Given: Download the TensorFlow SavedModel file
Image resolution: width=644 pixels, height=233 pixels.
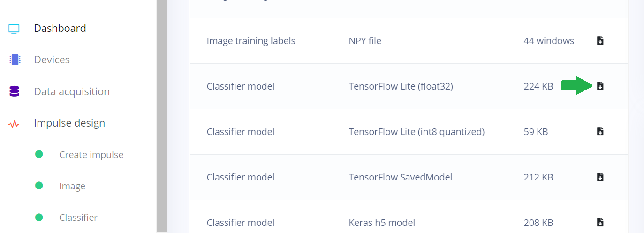Looking at the screenshot, I should pyautogui.click(x=600, y=177).
